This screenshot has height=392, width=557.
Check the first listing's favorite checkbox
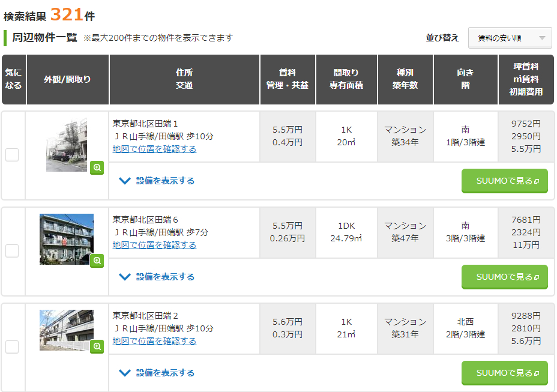coord(12,155)
